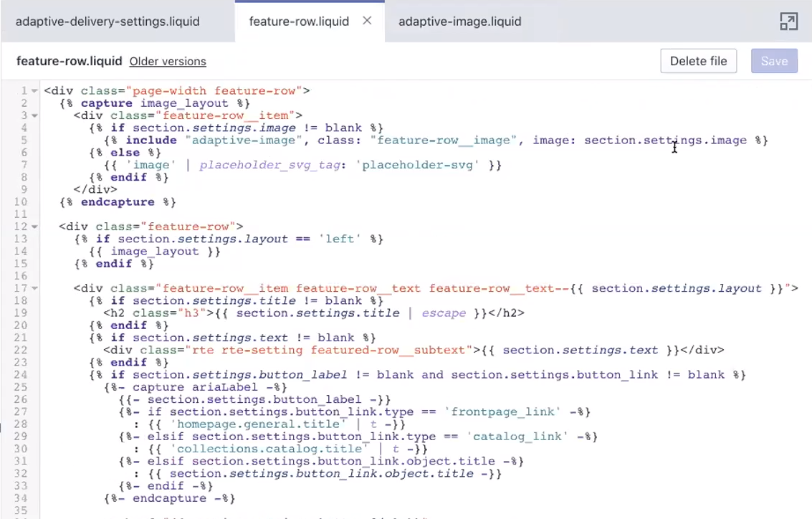Click the Delete file button

coord(698,61)
